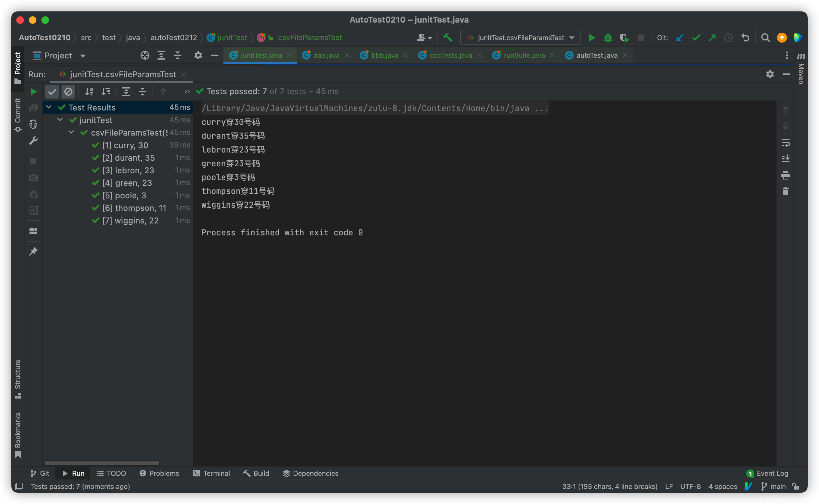Show more toolbar actions double-chevron
819x504 pixels.
click(x=187, y=91)
